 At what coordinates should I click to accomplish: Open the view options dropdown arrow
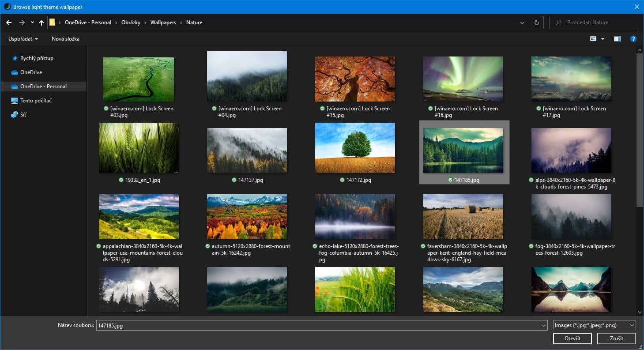click(x=603, y=39)
